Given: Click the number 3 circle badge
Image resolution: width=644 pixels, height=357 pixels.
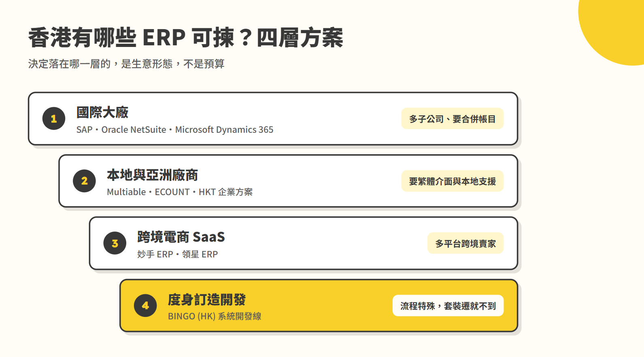Looking at the screenshot, I should click(115, 243).
